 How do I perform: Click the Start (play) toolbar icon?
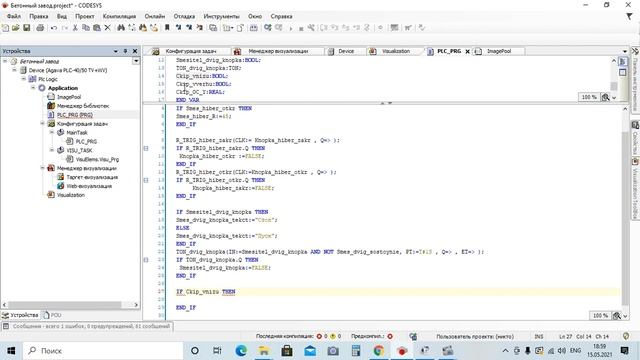(291, 28)
